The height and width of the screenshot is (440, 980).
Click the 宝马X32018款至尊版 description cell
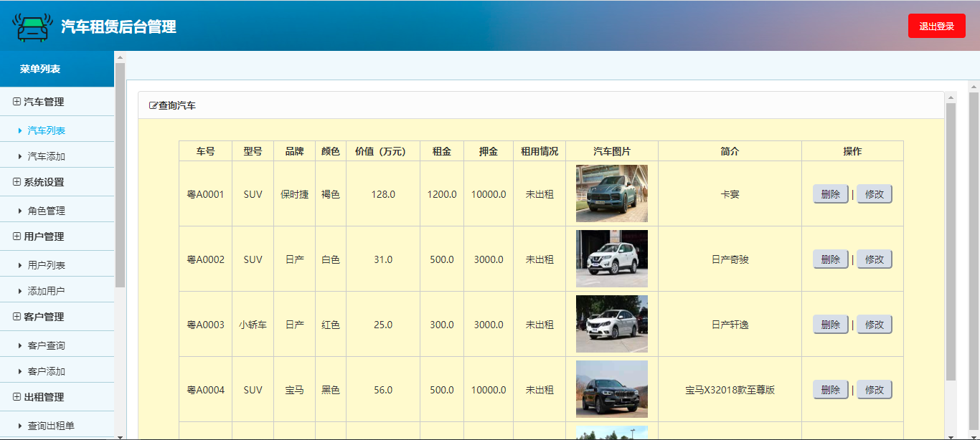click(x=730, y=390)
